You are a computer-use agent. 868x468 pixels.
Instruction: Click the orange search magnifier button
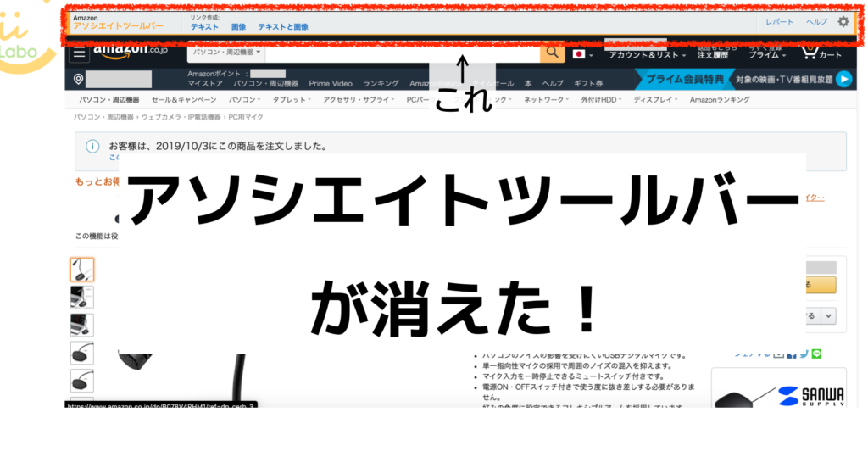552,53
